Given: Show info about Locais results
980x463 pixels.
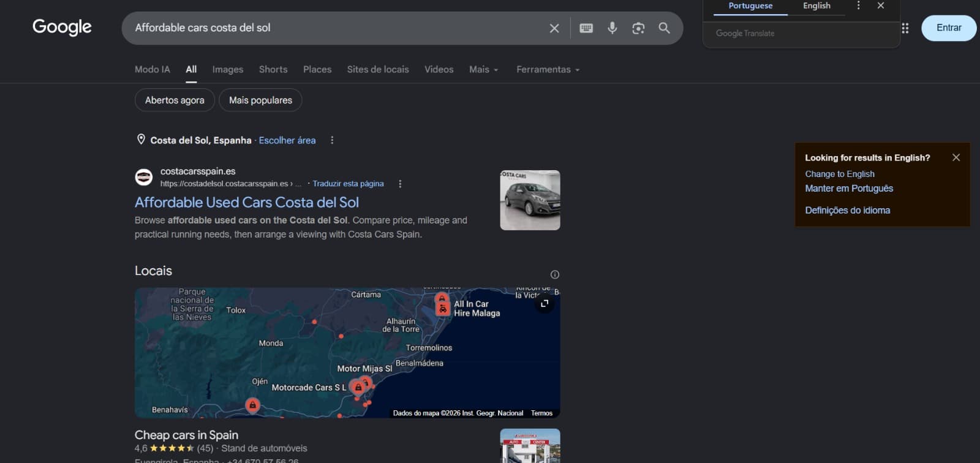Looking at the screenshot, I should [555, 274].
